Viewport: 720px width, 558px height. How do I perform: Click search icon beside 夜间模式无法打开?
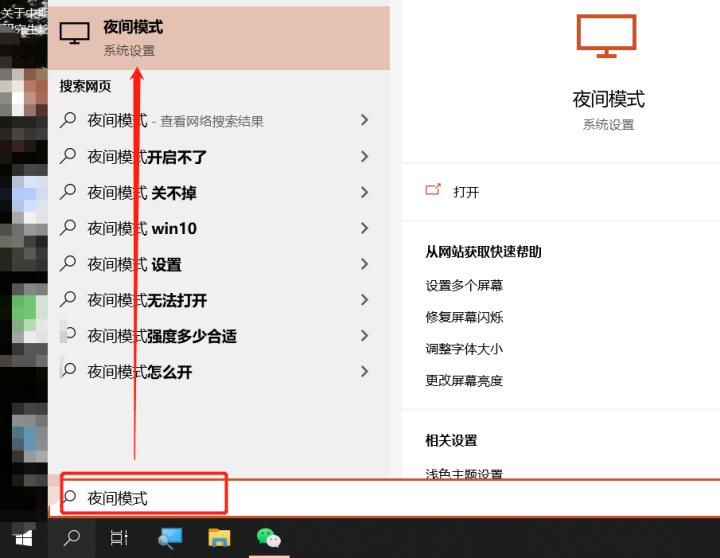68,299
